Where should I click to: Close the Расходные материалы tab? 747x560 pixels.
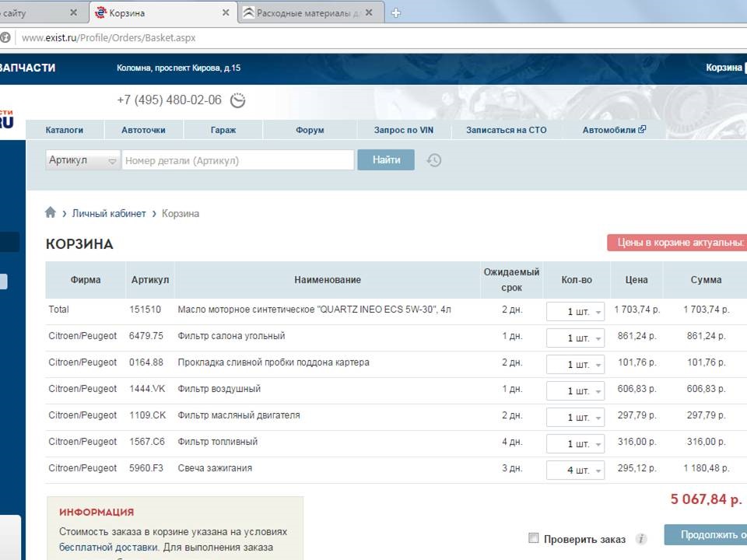[369, 13]
